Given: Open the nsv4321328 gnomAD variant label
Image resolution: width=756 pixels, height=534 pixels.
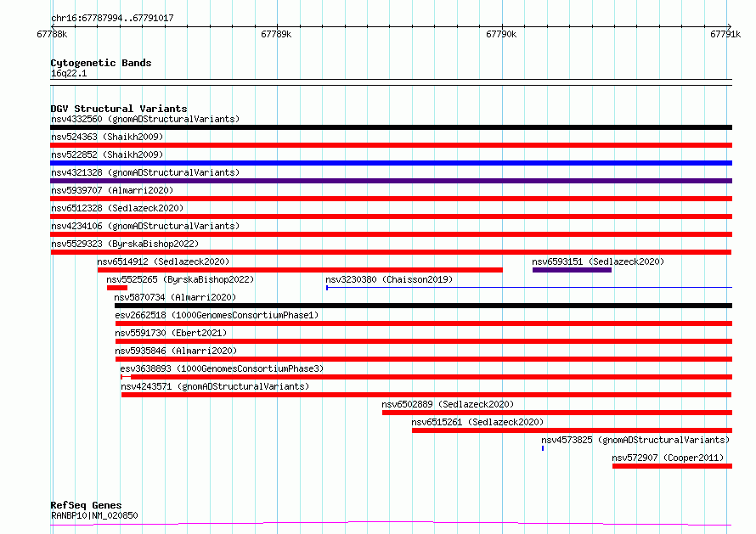Looking at the screenshot, I should coord(145,172).
